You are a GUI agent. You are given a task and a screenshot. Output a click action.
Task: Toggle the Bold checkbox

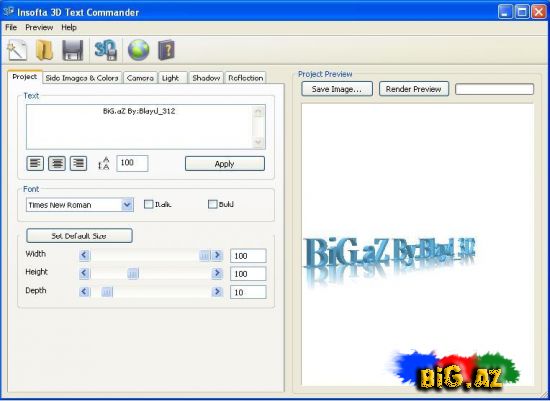click(213, 204)
